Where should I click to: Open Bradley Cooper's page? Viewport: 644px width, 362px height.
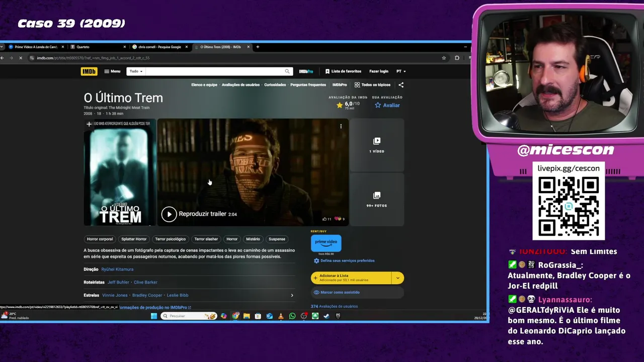pyautogui.click(x=147, y=296)
